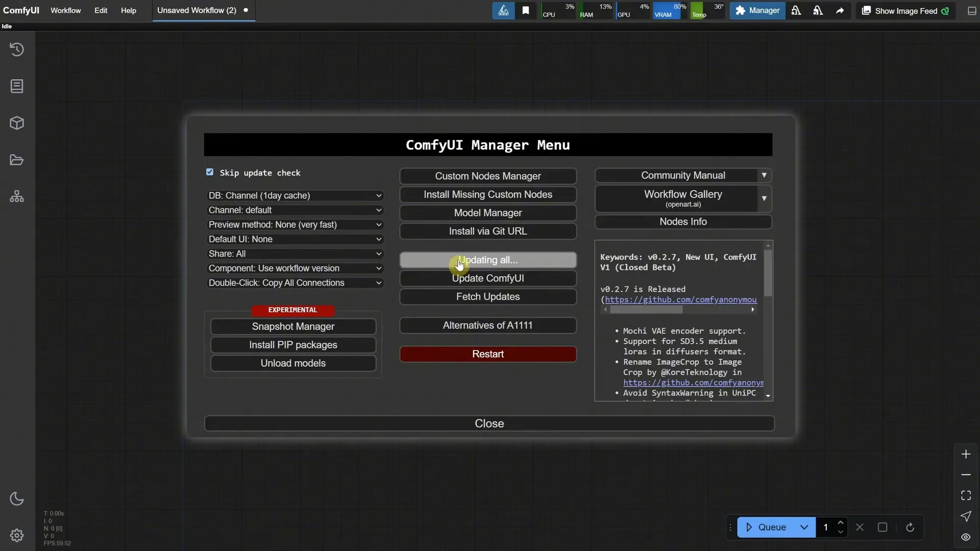Open the Workflow menu
Image resolution: width=980 pixels, height=551 pixels.
[x=65, y=10]
